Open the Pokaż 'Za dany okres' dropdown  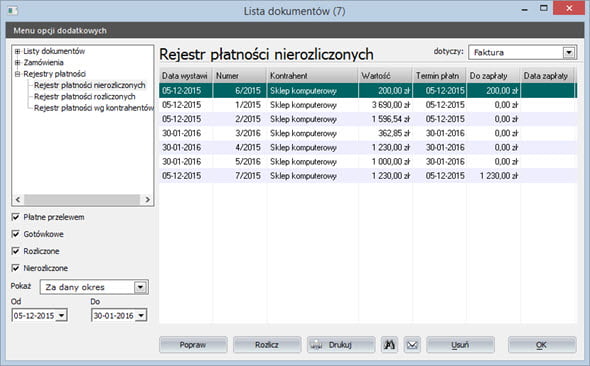pos(140,287)
